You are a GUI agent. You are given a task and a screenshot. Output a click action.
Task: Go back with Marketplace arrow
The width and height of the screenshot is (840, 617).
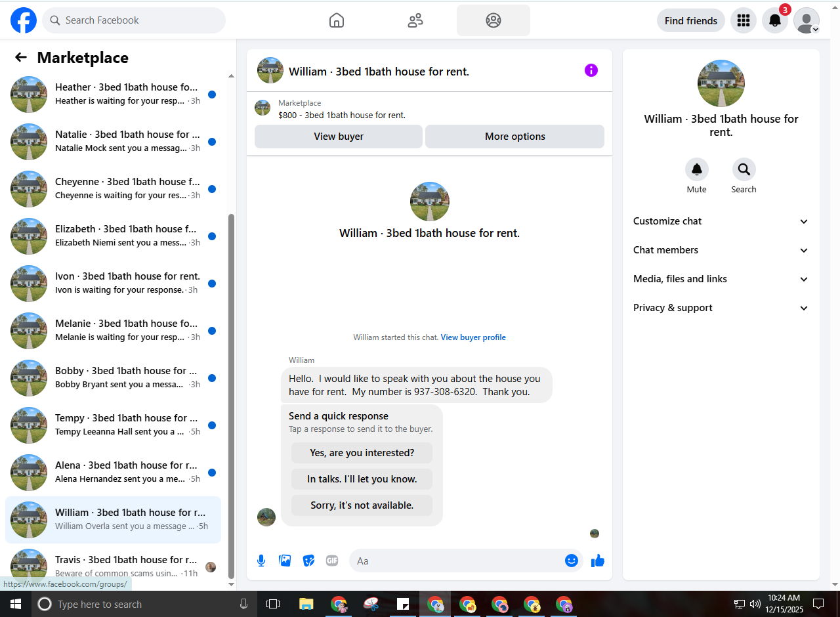point(21,57)
